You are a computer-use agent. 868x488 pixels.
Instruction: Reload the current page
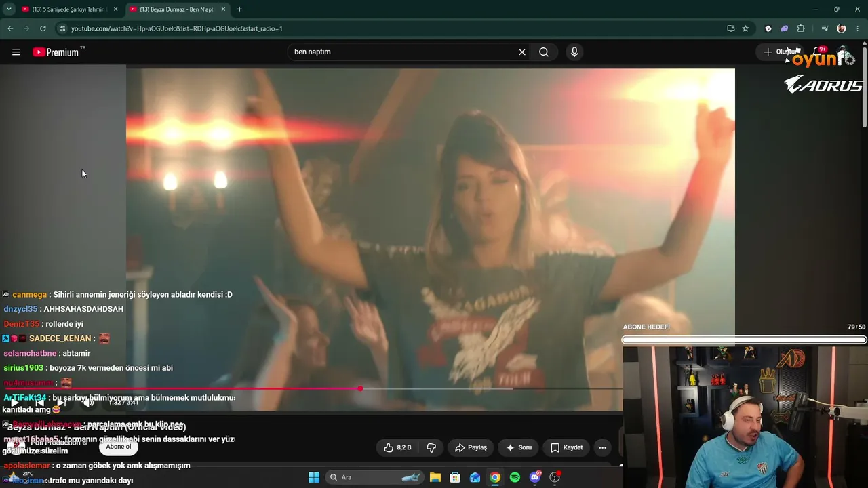(x=43, y=28)
